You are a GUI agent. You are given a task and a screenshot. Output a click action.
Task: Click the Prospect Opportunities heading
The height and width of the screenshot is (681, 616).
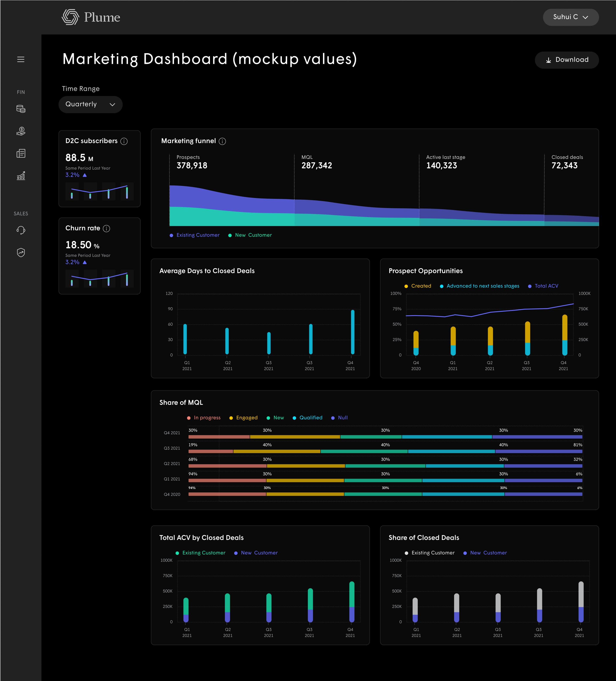[x=425, y=271]
